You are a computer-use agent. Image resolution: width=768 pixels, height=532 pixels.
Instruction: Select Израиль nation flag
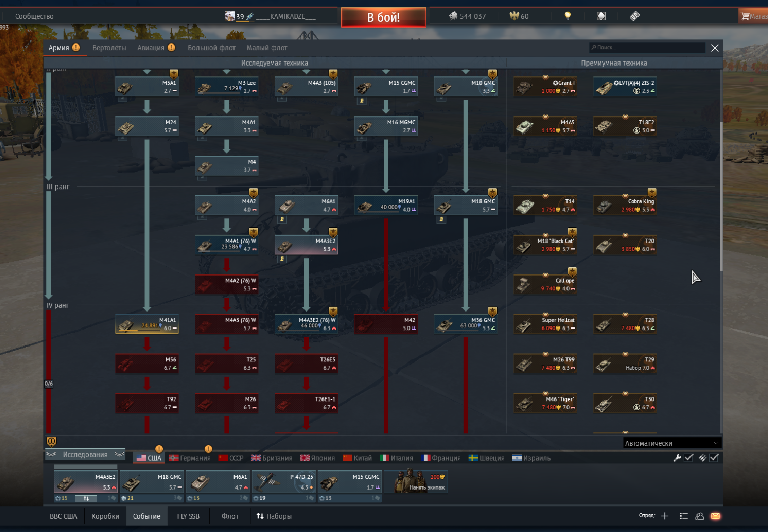click(x=531, y=458)
